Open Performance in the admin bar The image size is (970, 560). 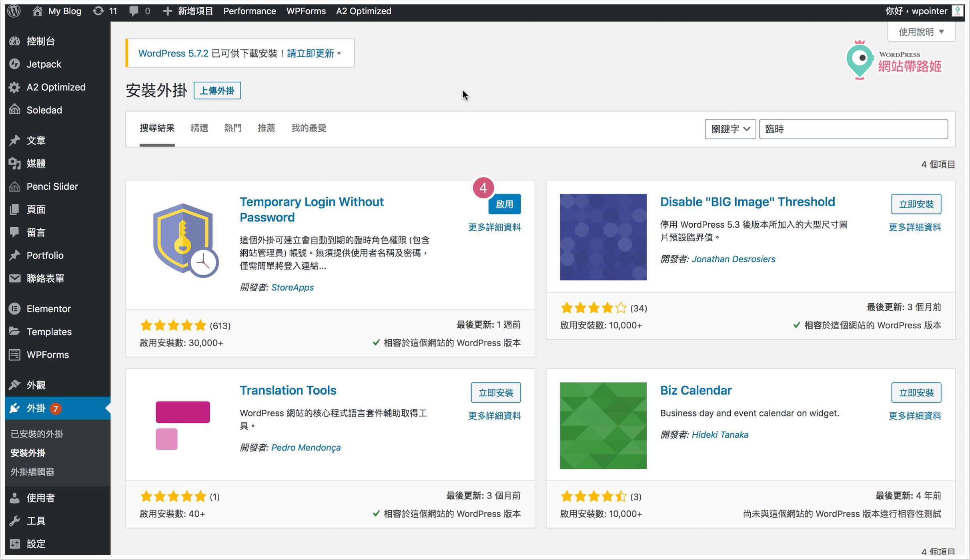point(250,11)
